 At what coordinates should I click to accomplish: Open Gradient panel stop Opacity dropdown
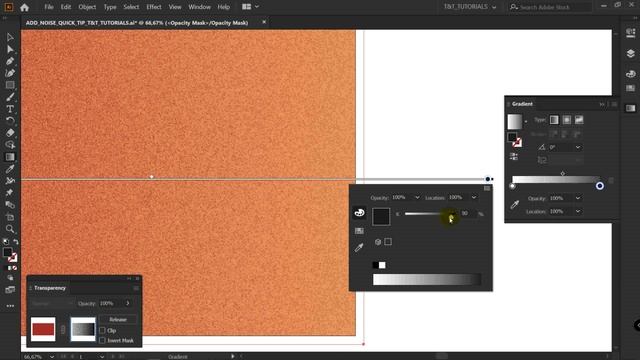[x=578, y=198]
